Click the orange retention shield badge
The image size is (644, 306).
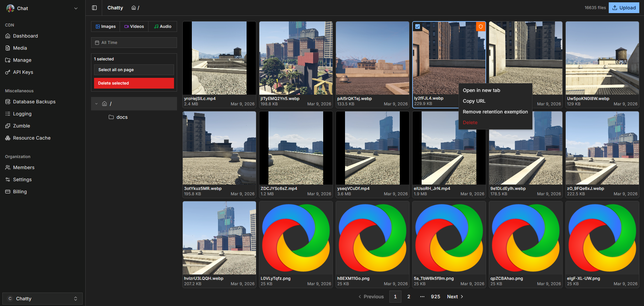(x=481, y=27)
